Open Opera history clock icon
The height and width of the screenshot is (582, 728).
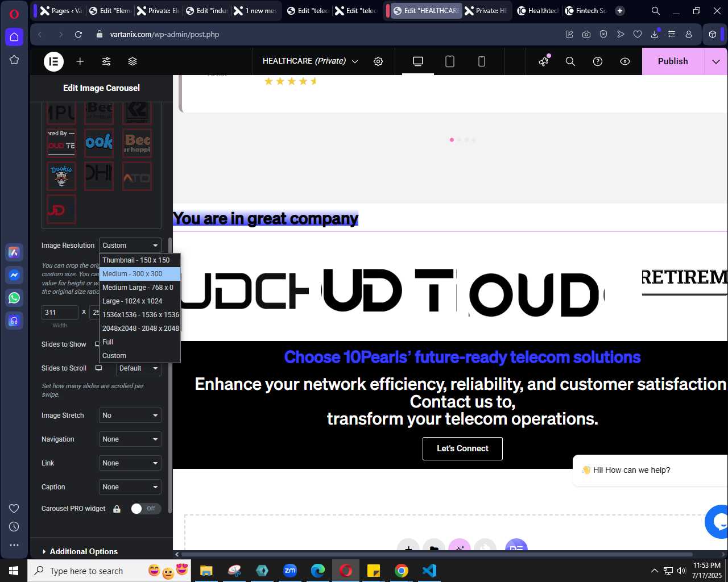14,527
